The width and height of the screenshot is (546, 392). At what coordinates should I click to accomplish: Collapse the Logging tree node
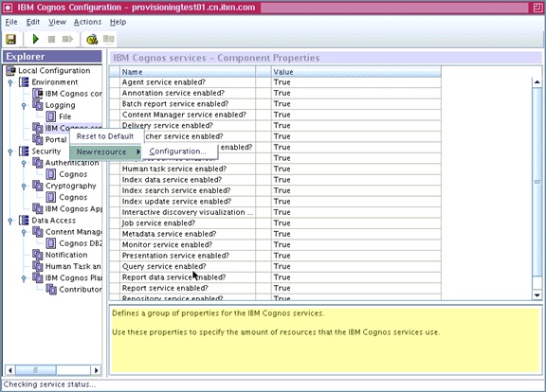point(24,105)
